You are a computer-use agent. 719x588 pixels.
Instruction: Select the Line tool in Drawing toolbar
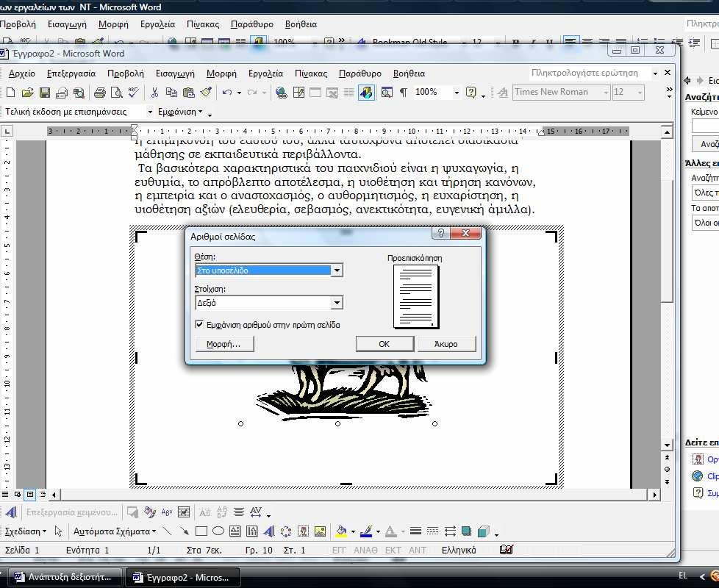[x=168, y=531]
